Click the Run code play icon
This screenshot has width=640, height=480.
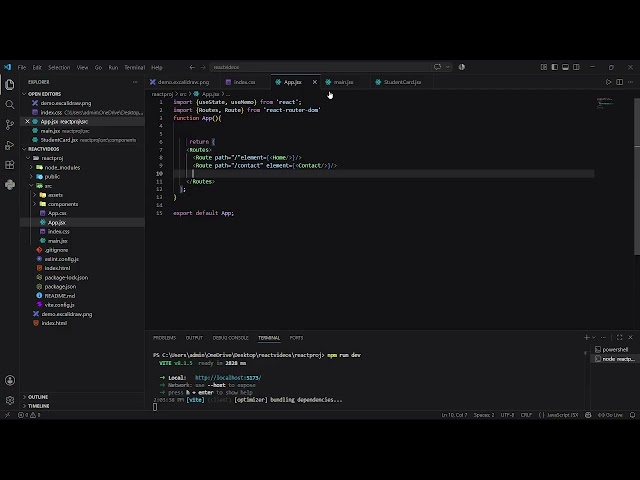coord(608,82)
